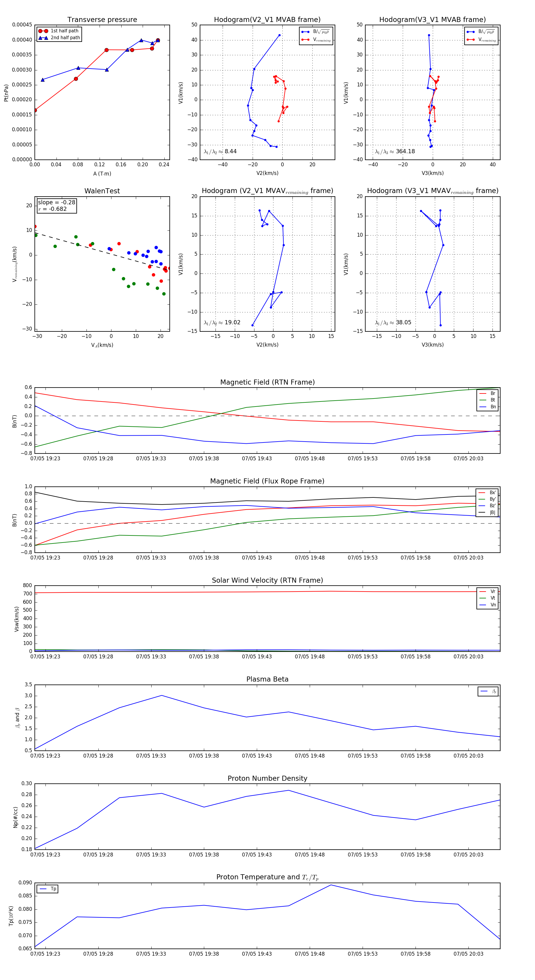Select the "2nd half path" legend entry
This screenshot has height=980, width=535.
[59, 38]
